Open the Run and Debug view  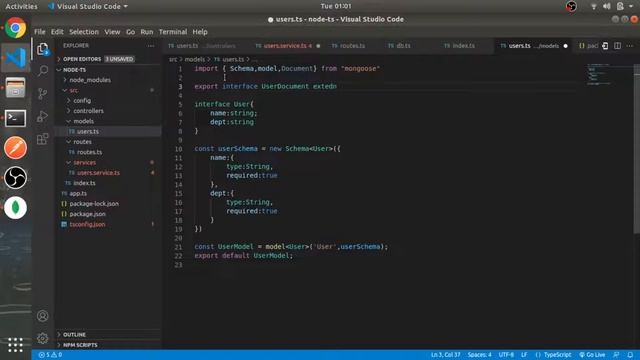(43, 116)
